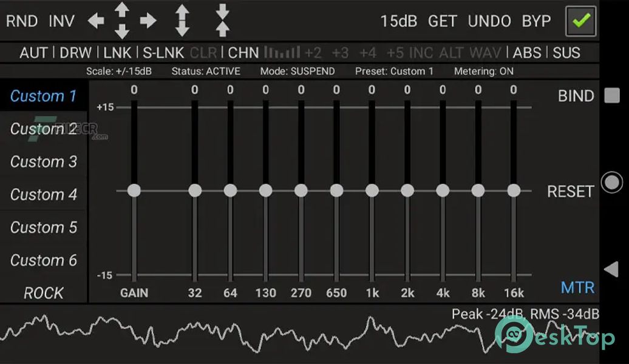Bypass the equalizer with BYP

[x=536, y=21]
